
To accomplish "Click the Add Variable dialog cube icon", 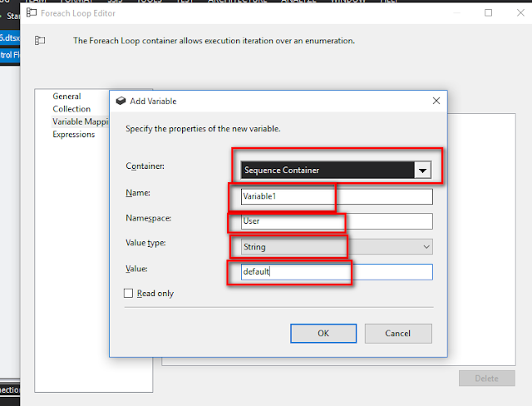I will 121,101.
